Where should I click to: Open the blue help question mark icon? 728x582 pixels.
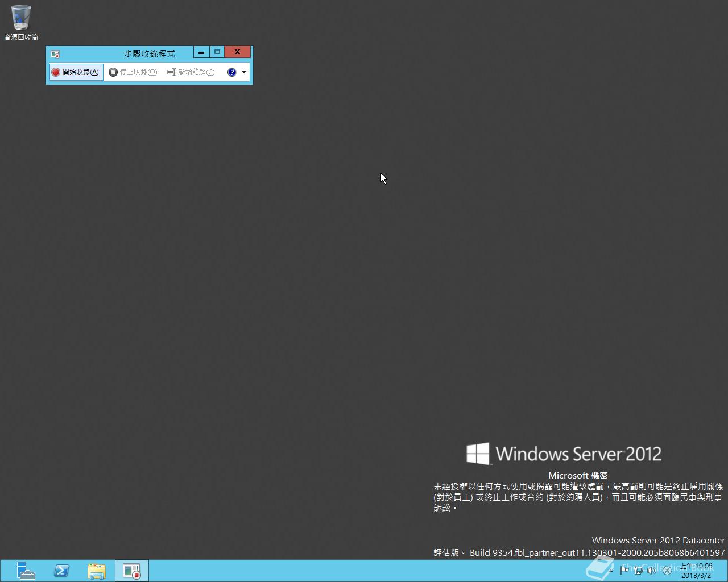(231, 72)
